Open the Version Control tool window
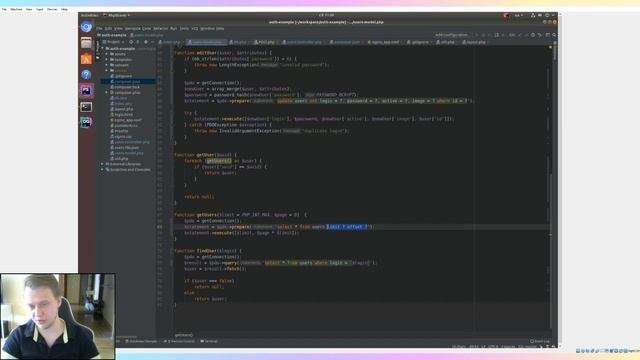The width and height of the screenshot is (640, 360). [x=180, y=341]
